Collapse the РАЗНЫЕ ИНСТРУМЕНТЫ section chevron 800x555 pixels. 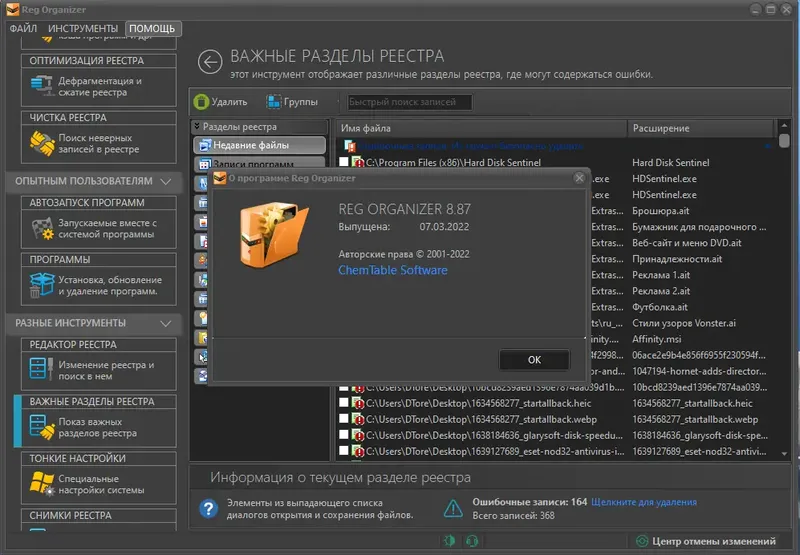(166, 323)
